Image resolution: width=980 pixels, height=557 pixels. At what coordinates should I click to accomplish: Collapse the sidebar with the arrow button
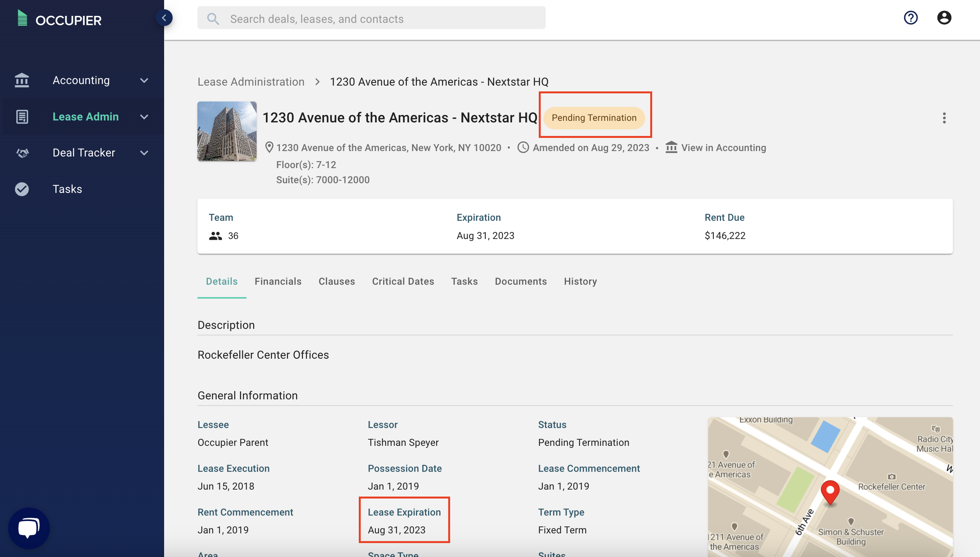[164, 18]
